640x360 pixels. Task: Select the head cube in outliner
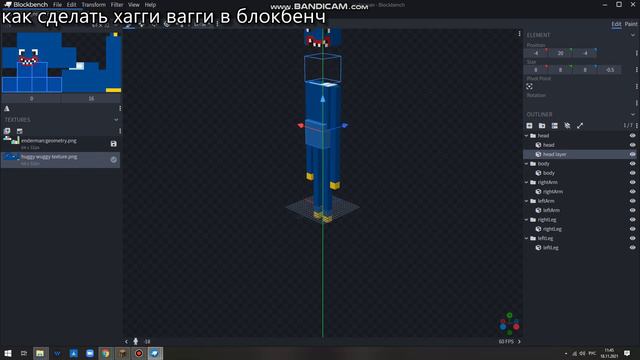pos(579,145)
